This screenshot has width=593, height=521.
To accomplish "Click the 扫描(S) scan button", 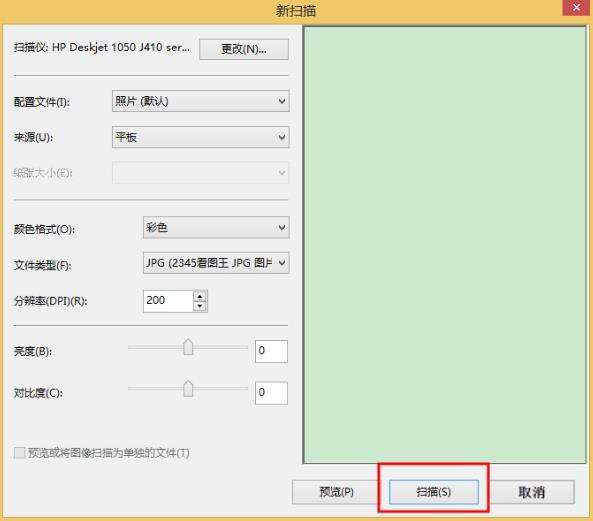I will pyautogui.click(x=434, y=492).
